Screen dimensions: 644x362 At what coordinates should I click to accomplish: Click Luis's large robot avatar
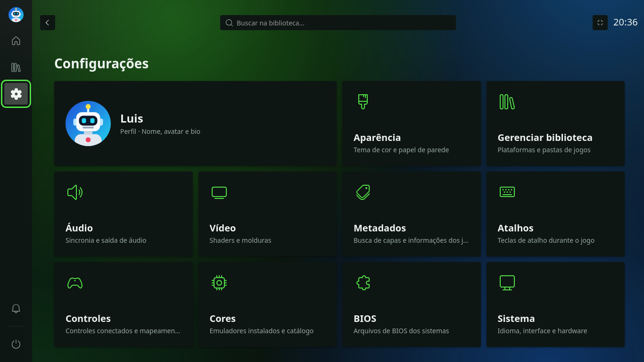[88, 123]
